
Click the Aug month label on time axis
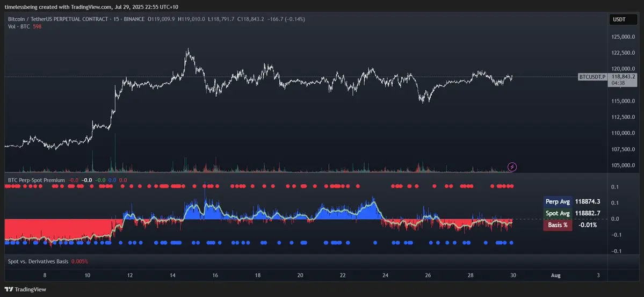click(x=556, y=275)
